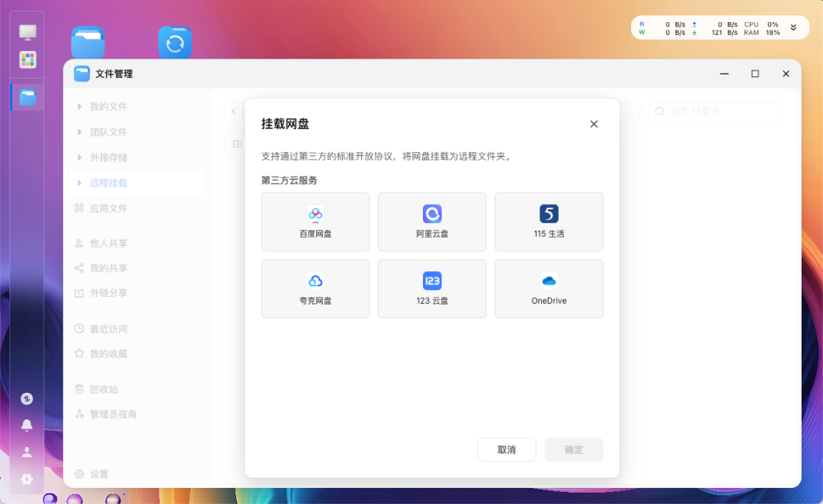Select the 阿里云盘 cloud service
The image size is (823, 504).
pyautogui.click(x=432, y=222)
